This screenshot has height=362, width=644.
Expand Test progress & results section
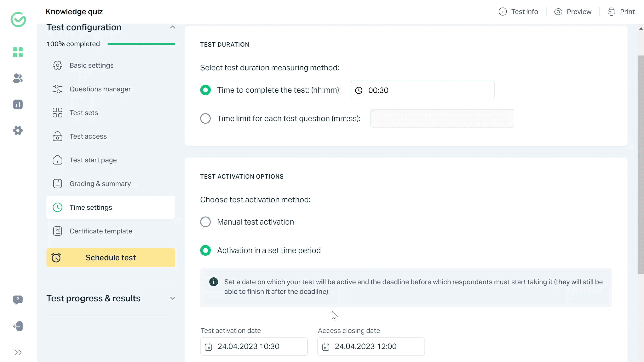(173, 298)
